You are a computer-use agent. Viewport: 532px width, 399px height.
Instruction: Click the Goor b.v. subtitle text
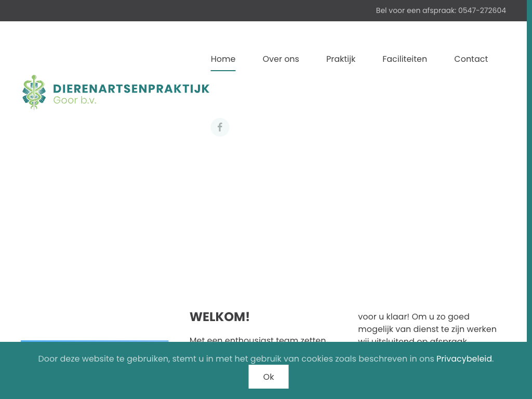coord(75,101)
